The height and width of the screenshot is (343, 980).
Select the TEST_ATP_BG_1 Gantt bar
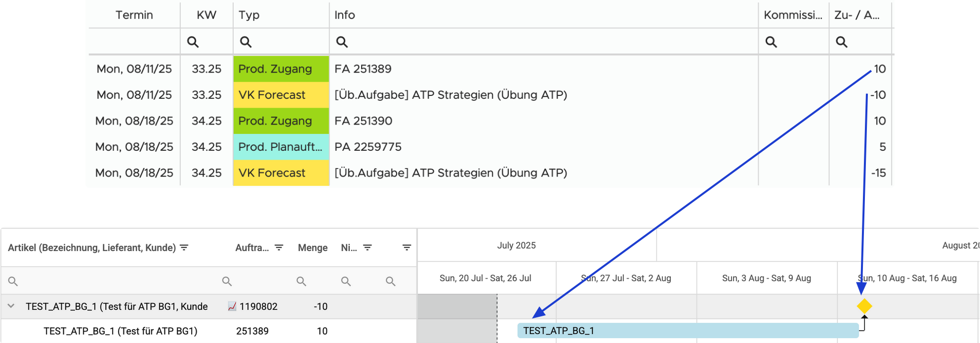tap(688, 331)
